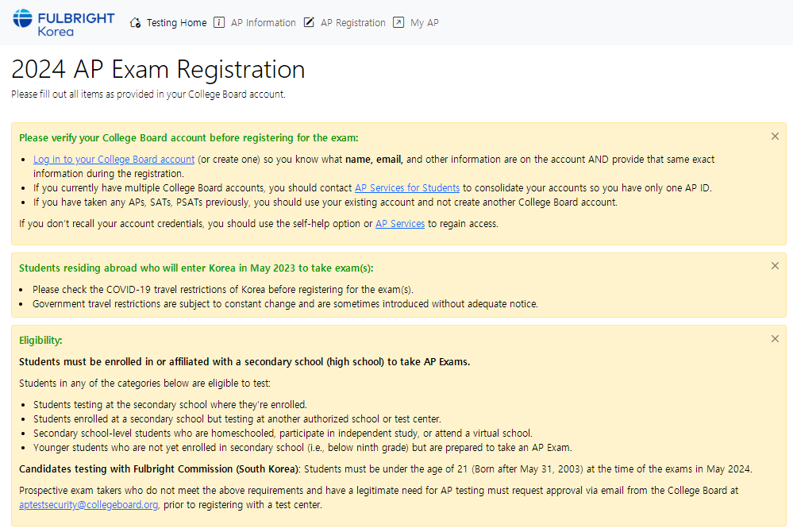793x532 pixels.
Task: Click 'If you have taken any APs, SATs, PSATs' bullet
Action: pyautogui.click(x=325, y=202)
